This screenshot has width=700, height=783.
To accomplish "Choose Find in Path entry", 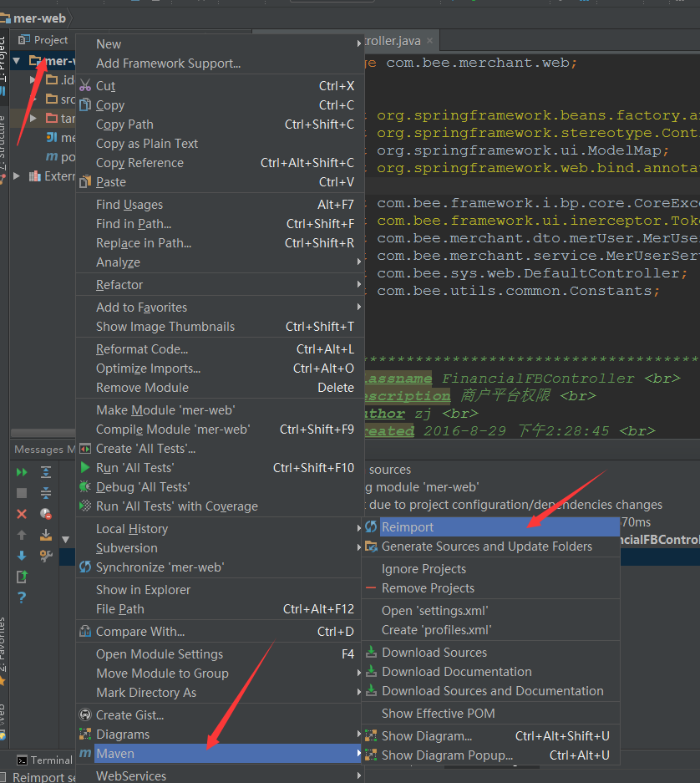I will 220,224.
